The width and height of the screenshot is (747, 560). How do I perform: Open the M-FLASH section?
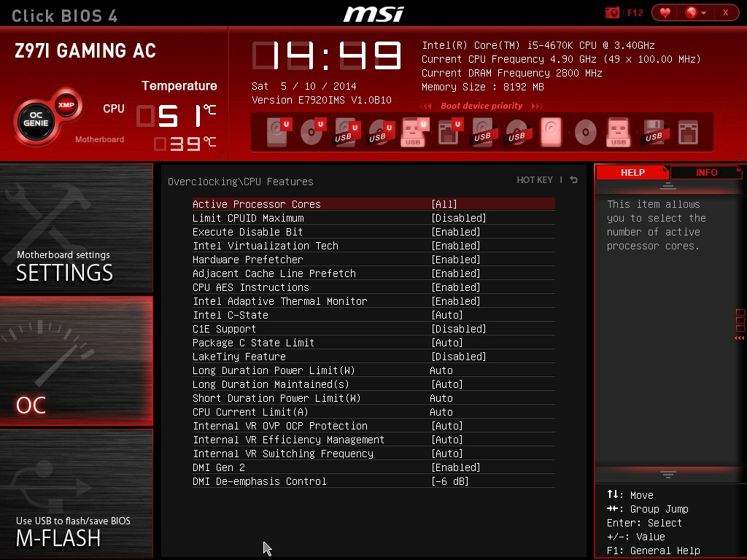tap(76, 493)
